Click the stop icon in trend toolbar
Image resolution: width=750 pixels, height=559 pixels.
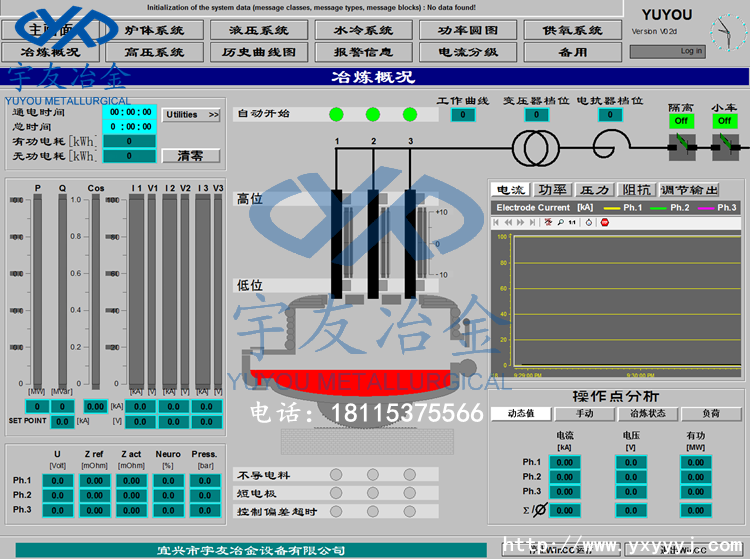604,222
